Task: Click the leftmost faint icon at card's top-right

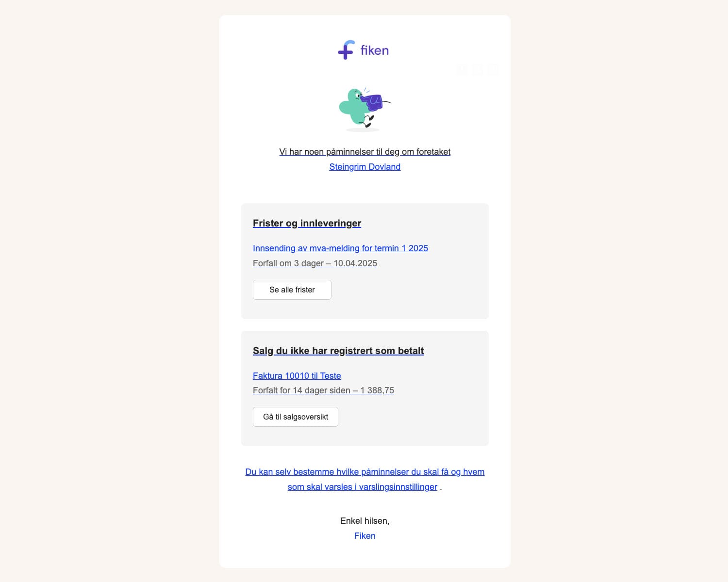Action: [x=462, y=70]
